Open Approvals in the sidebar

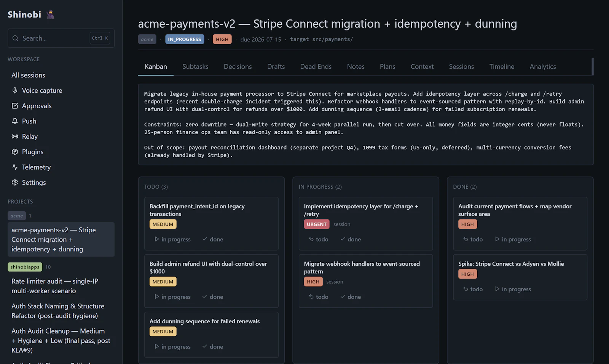click(61, 106)
